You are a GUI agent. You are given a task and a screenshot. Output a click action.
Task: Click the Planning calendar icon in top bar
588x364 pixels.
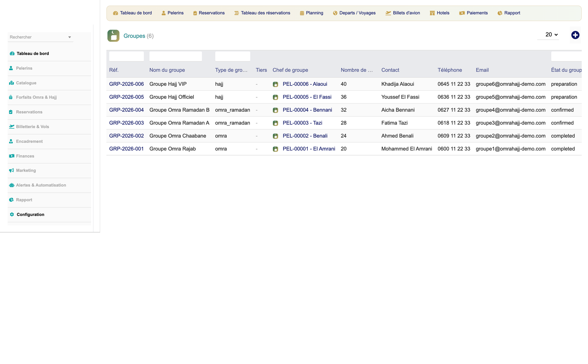[302, 13]
